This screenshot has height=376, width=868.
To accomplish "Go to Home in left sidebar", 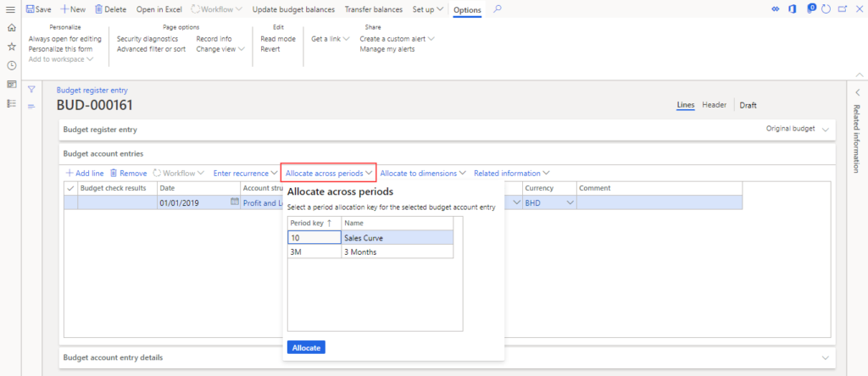I will (11, 28).
